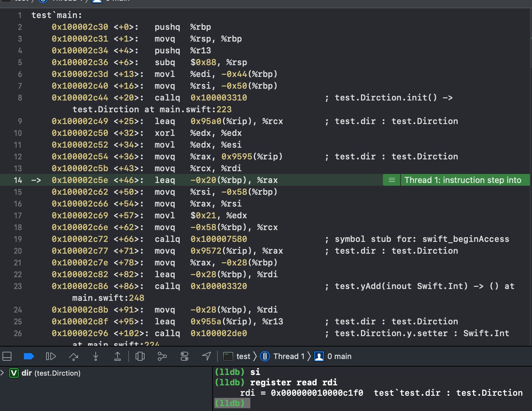Continue program execution
This screenshot has height=411, width=532.
click(x=51, y=356)
